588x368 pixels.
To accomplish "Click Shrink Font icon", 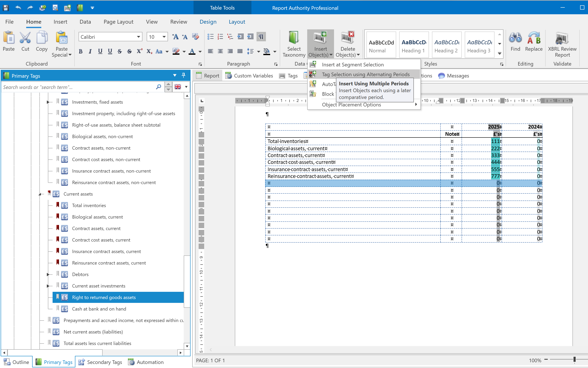I will click(x=185, y=37).
